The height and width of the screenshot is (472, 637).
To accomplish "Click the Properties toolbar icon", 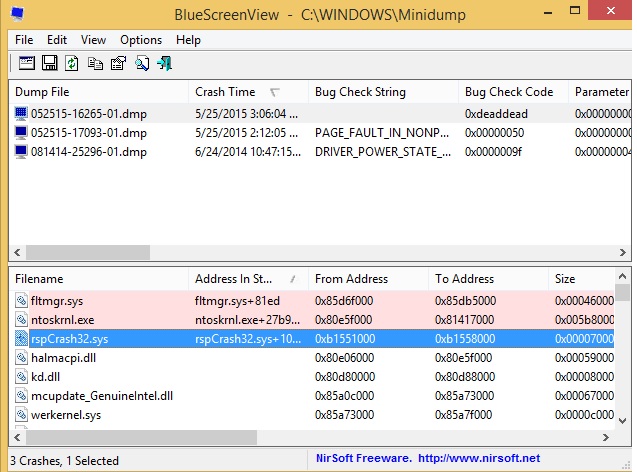I will point(118,63).
